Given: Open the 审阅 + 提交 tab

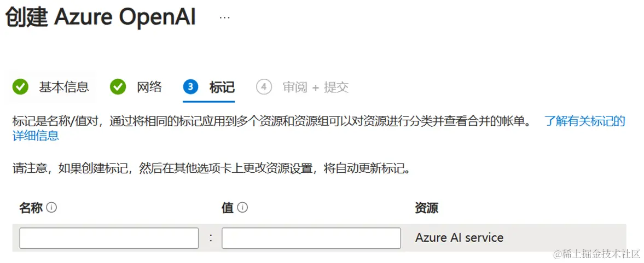Looking at the screenshot, I should coord(316,87).
